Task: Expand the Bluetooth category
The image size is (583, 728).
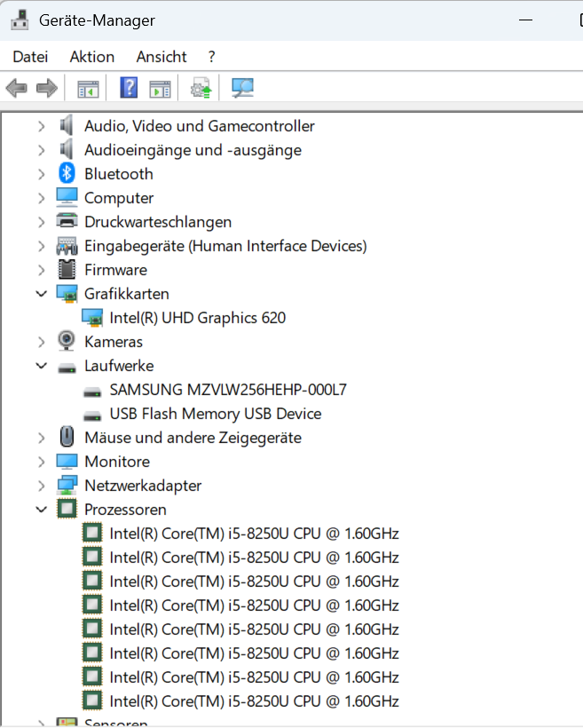Action: (42, 174)
